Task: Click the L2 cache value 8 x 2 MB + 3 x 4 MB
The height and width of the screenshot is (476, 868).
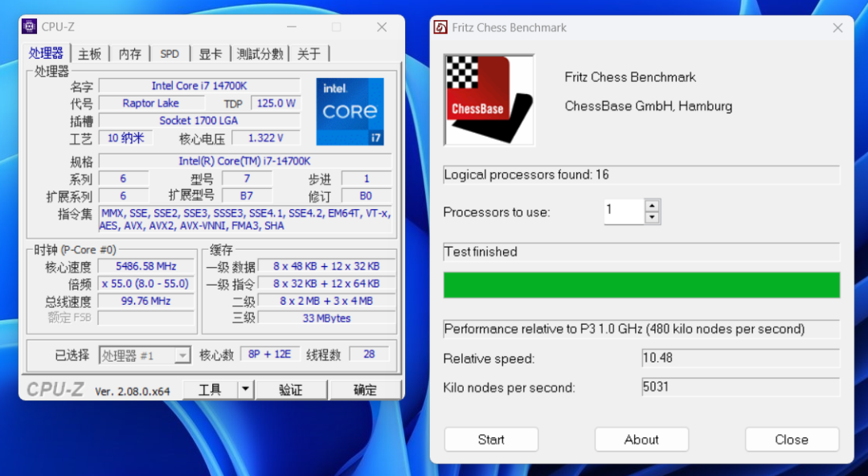Action: (326, 301)
